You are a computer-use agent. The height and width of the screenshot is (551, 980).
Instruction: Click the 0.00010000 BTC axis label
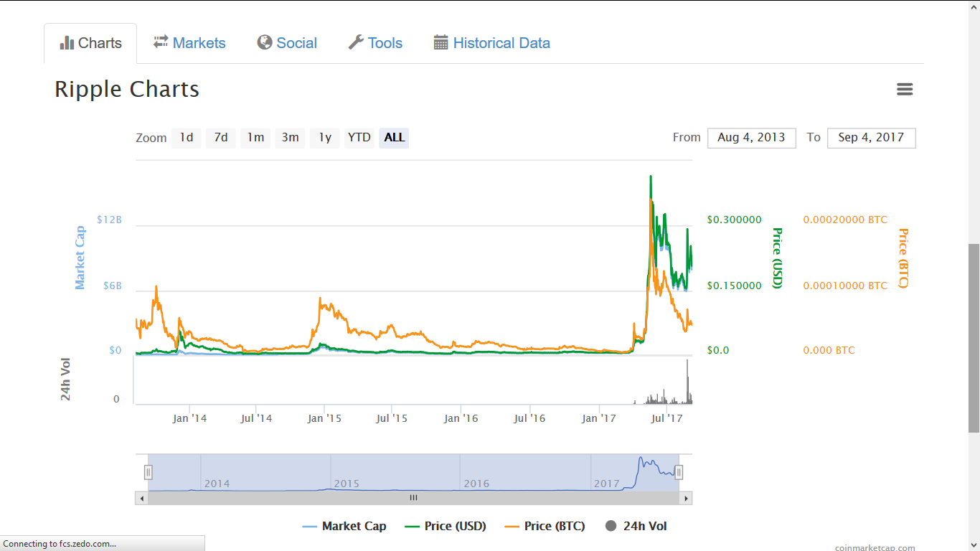pos(845,286)
